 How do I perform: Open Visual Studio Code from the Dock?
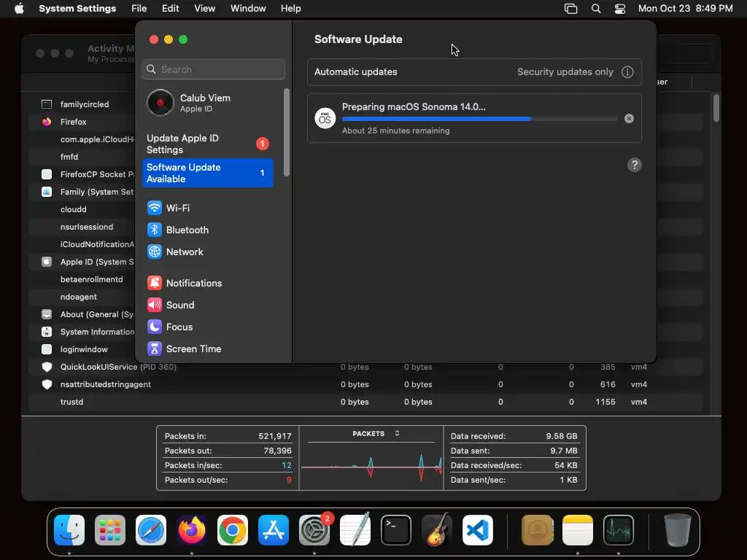477,530
